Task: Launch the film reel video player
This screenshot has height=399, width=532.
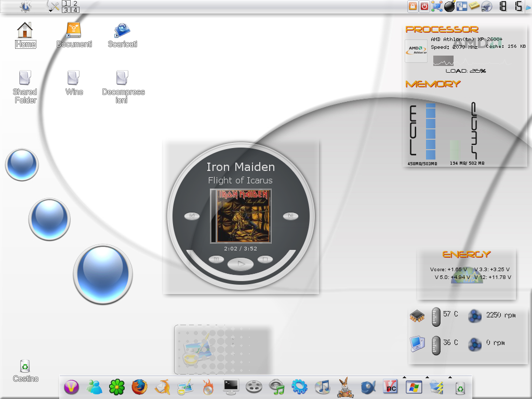Action: pyautogui.click(x=254, y=387)
